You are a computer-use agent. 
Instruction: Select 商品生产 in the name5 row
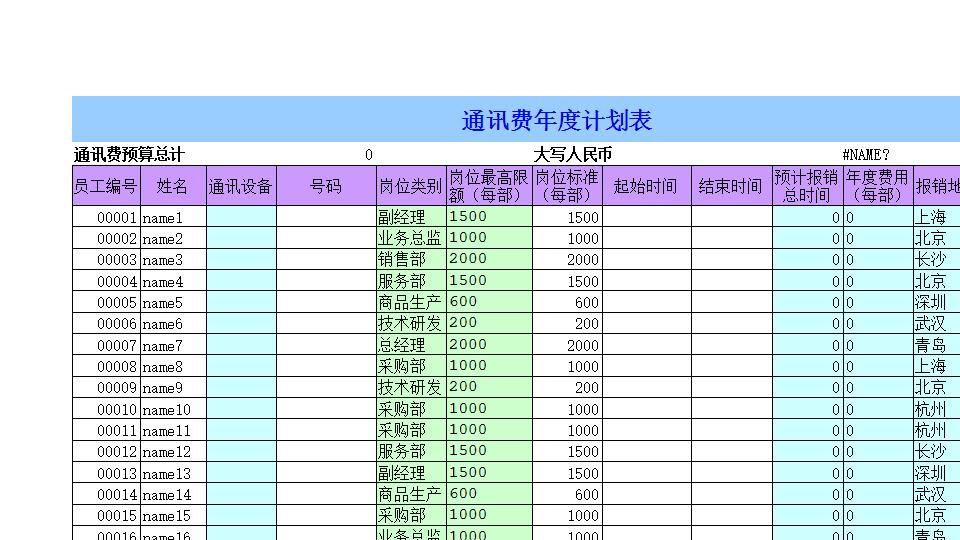pos(411,302)
